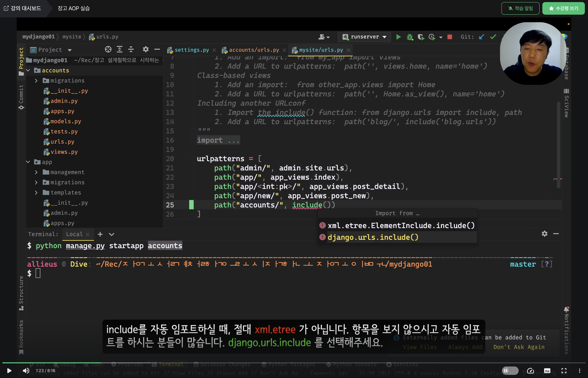Stop the running server with the red square
Image resolution: width=588 pixels, height=378 pixels.
450,37
